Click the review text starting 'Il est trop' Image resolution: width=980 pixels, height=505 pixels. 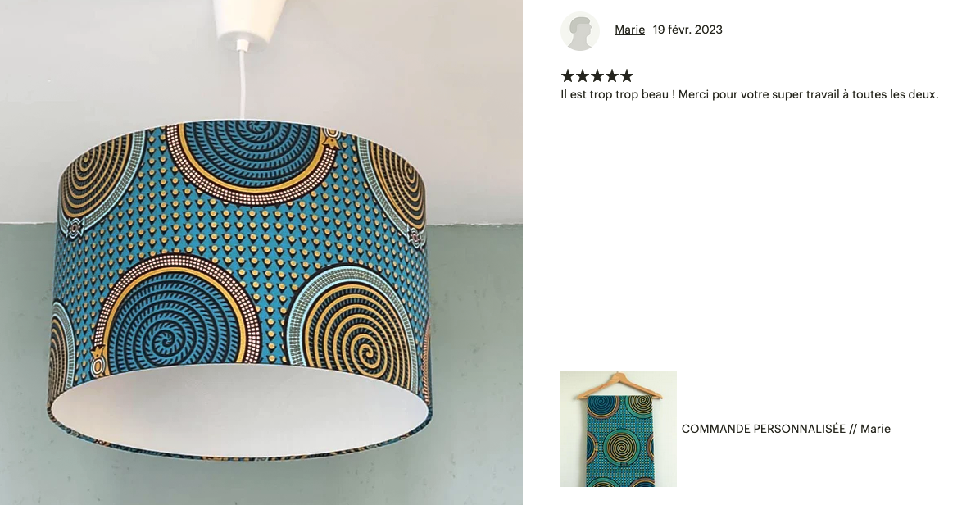(x=750, y=95)
